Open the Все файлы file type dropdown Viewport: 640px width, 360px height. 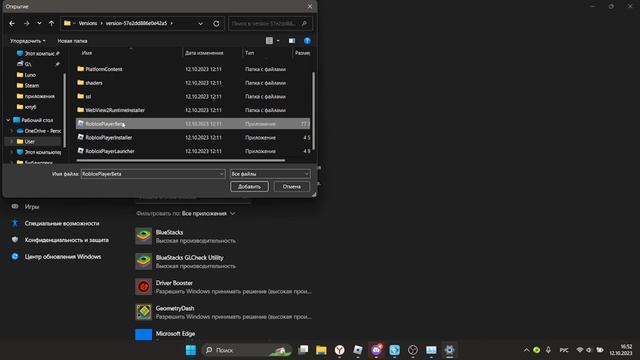coord(270,174)
